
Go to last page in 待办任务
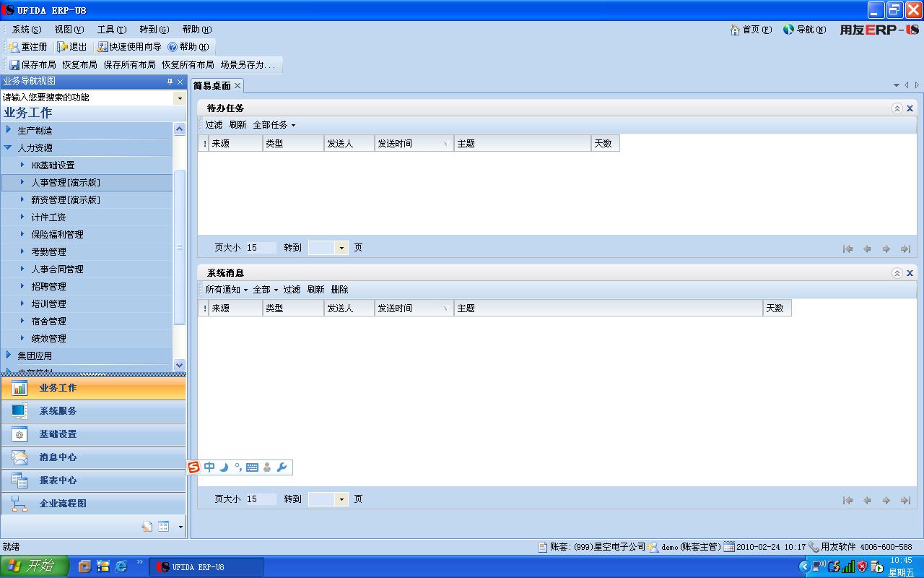tap(905, 249)
